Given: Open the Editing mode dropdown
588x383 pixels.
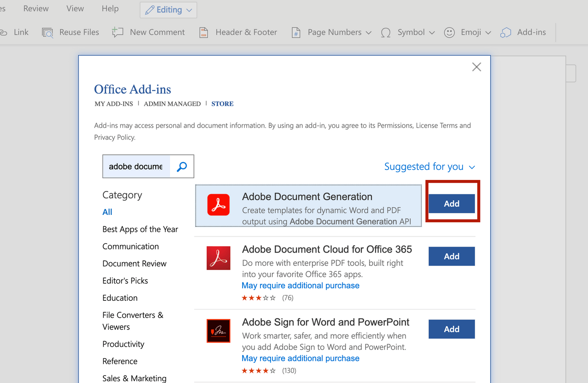Looking at the screenshot, I should click(x=169, y=10).
